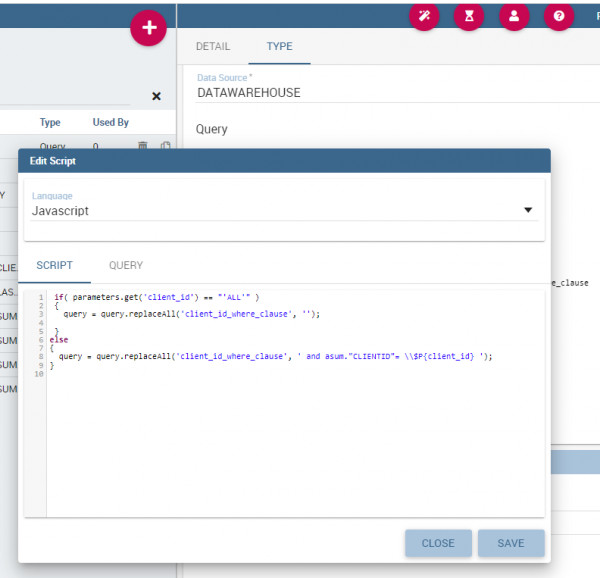
Task: Expand the Language dropdown arrow
Action: (x=528, y=210)
